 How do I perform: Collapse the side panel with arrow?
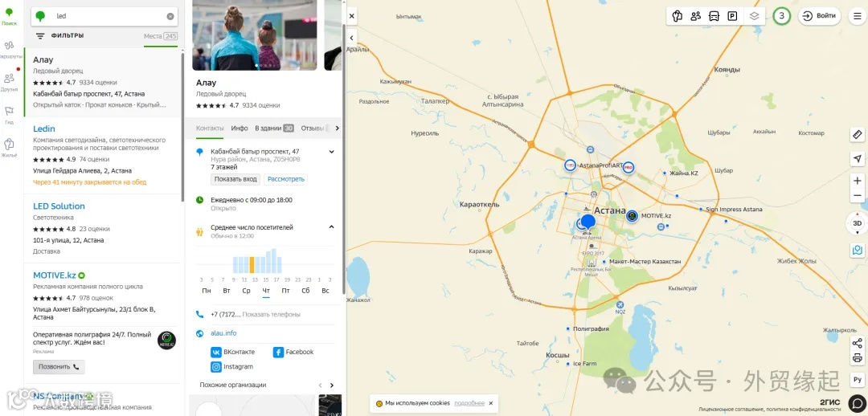click(x=351, y=38)
